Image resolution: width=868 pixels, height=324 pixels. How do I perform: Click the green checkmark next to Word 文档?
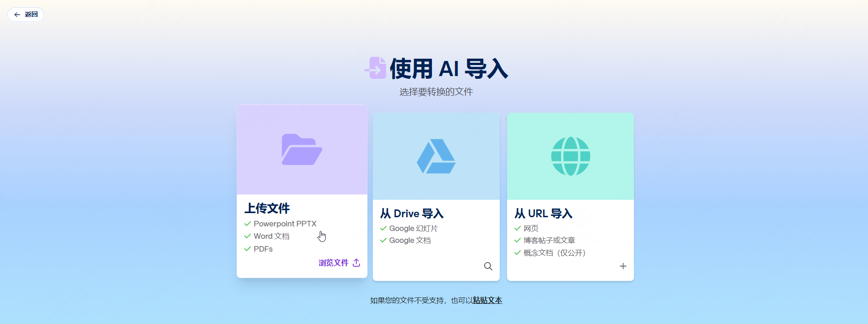tap(247, 236)
